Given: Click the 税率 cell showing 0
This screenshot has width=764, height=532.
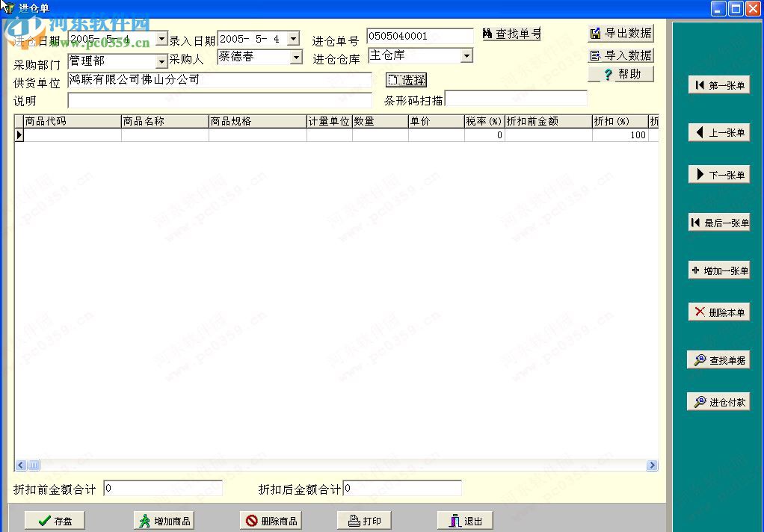Looking at the screenshot, I should (x=485, y=135).
